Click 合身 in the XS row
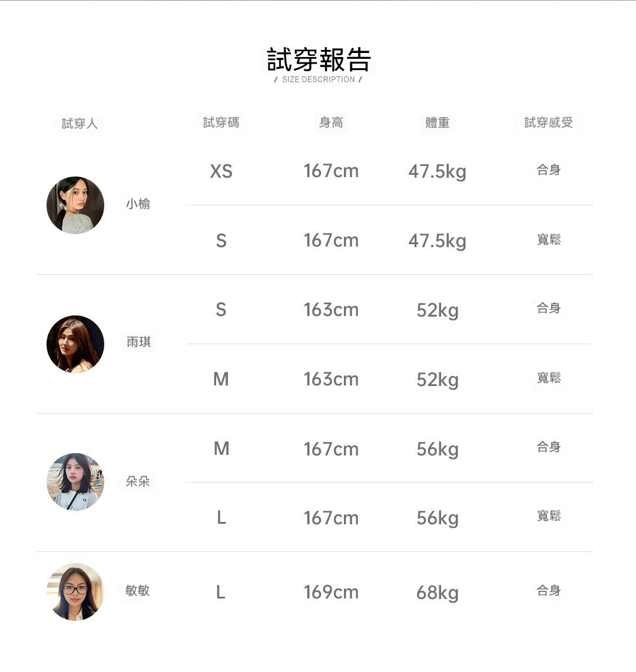Viewport: 636px width, 672px height. (548, 169)
